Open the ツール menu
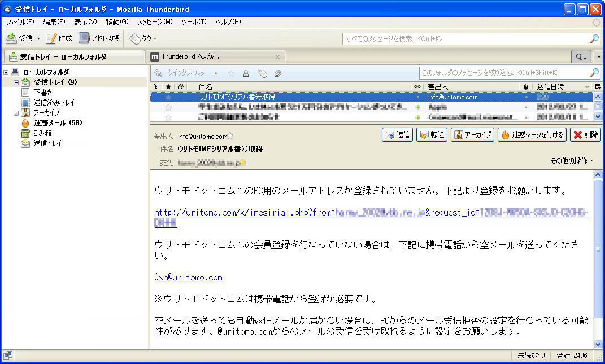605x364 pixels. coord(193,22)
